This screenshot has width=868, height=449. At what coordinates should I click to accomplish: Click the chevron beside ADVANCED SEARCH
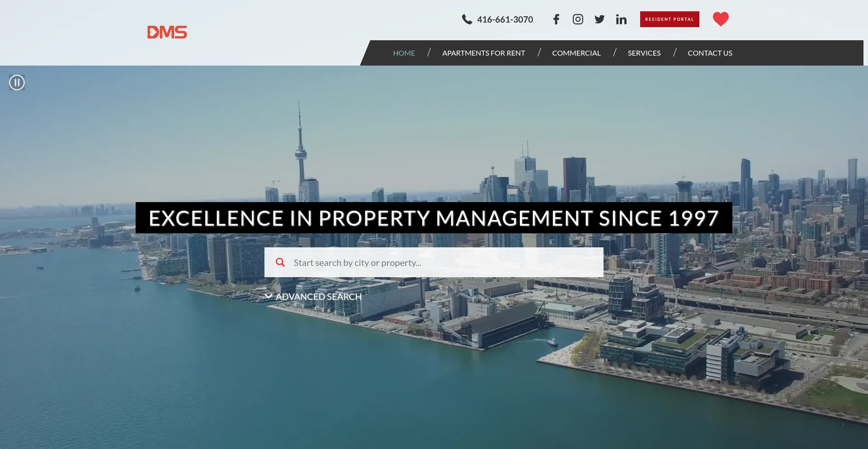coord(269,296)
